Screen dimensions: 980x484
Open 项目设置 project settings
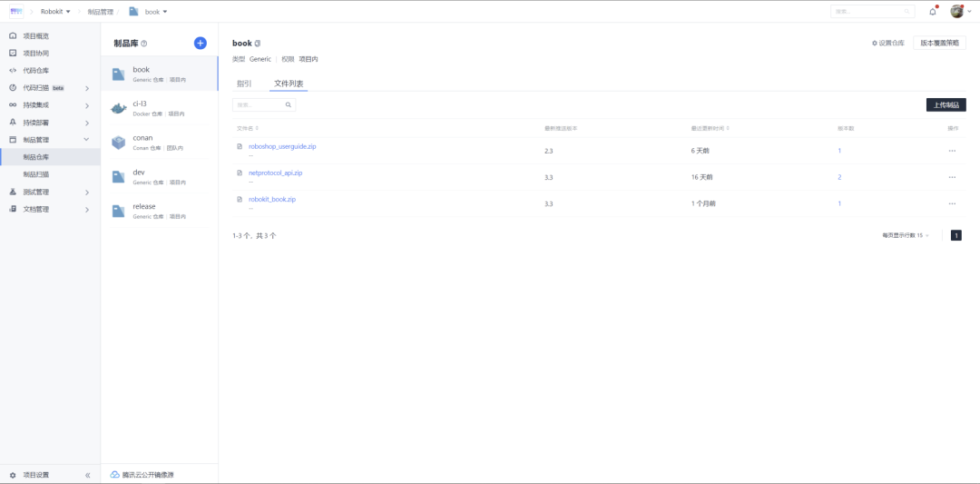pos(36,475)
